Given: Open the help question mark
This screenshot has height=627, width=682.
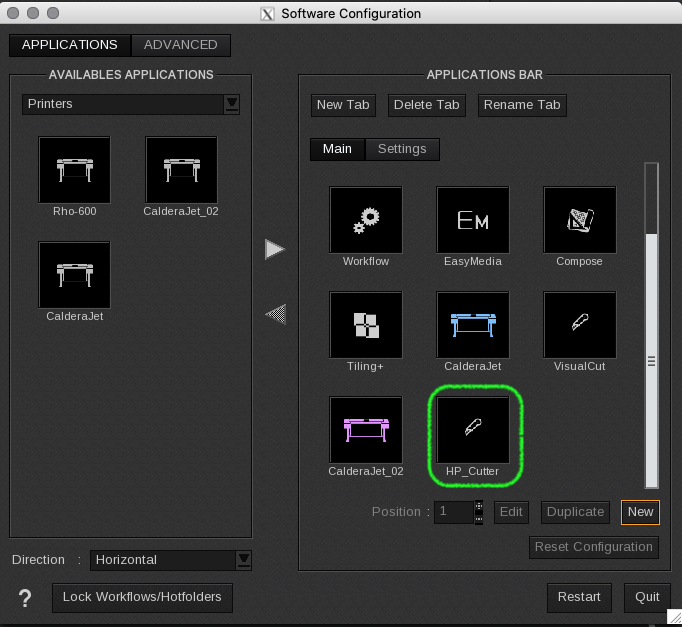Looking at the screenshot, I should pyautogui.click(x=25, y=598).
